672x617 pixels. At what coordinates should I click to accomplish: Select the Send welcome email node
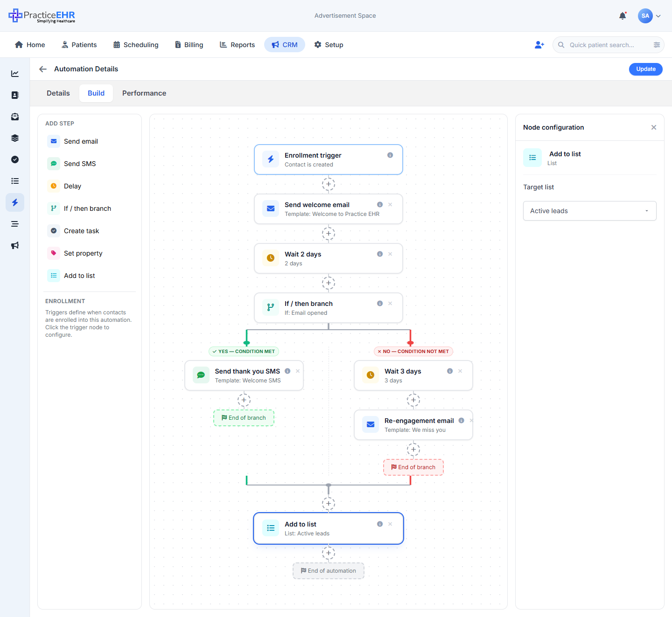click(329, 209)
